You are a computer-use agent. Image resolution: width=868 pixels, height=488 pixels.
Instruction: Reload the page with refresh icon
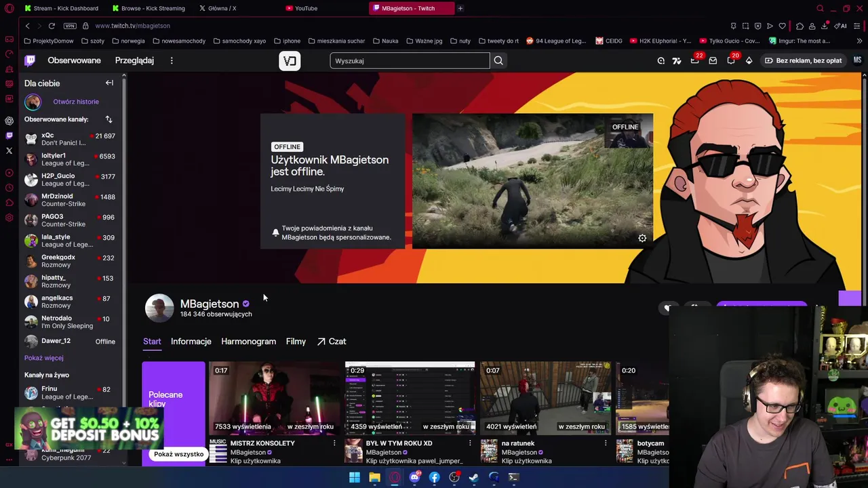[52, 26]
